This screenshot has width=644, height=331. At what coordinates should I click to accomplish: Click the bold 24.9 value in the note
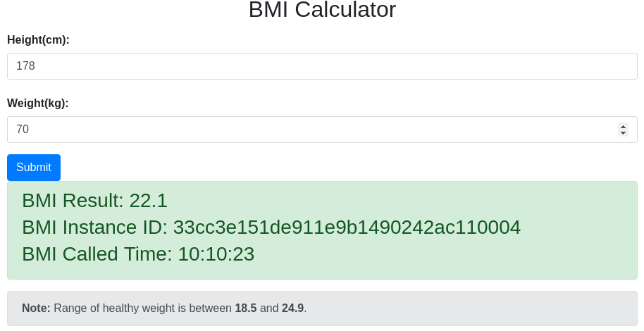292,308
